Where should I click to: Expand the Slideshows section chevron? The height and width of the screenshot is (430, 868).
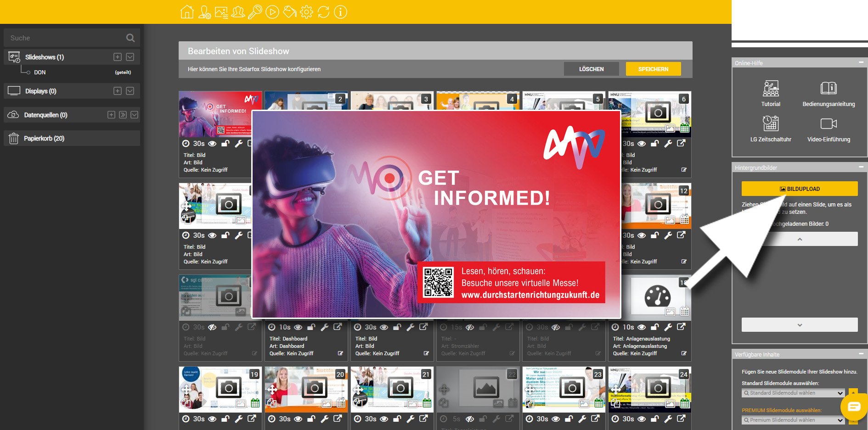130,57
